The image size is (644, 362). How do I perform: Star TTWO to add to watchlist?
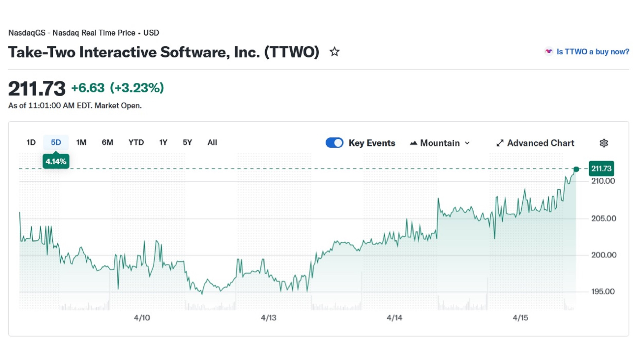coord(334,52)
